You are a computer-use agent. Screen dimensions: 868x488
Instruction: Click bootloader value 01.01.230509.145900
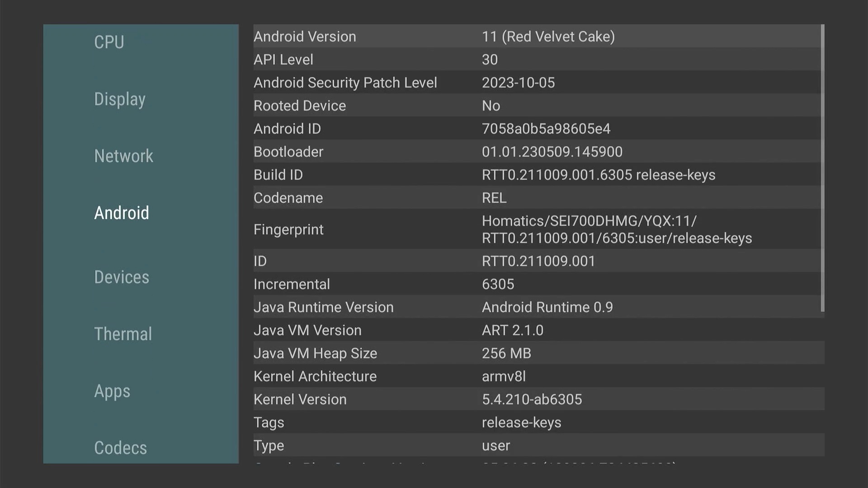[x=552, y=151]
